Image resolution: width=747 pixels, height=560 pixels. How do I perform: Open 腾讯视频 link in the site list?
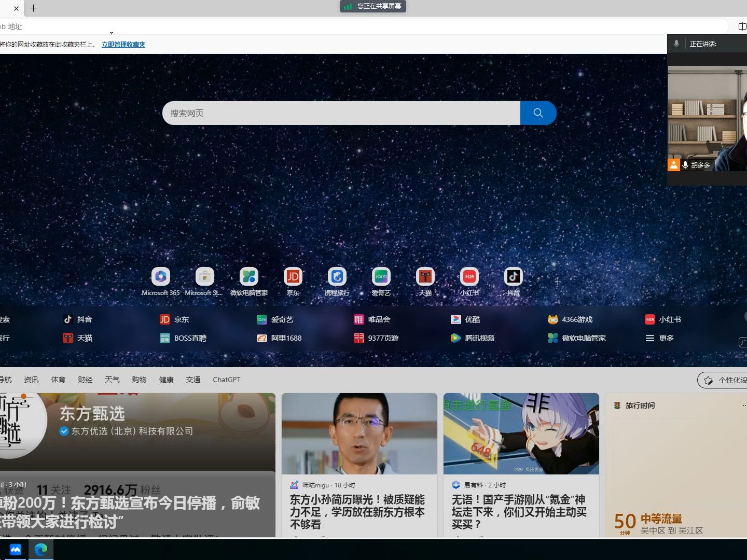pyautogui.click(x=473, y=338)
